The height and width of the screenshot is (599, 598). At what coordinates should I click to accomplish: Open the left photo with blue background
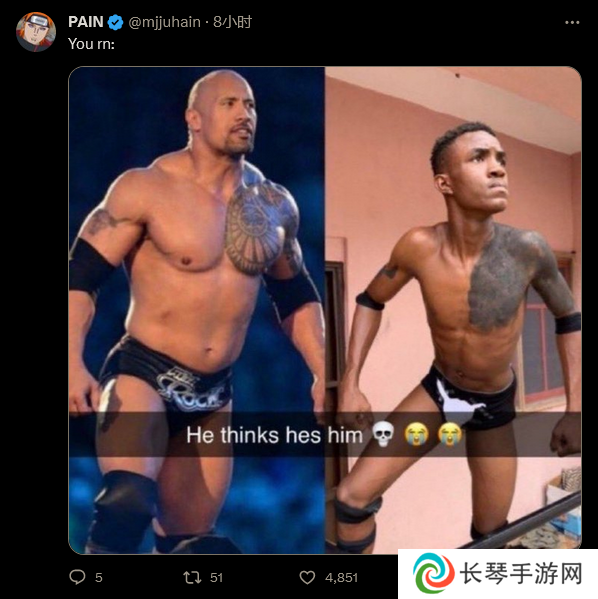click(197, 310)
